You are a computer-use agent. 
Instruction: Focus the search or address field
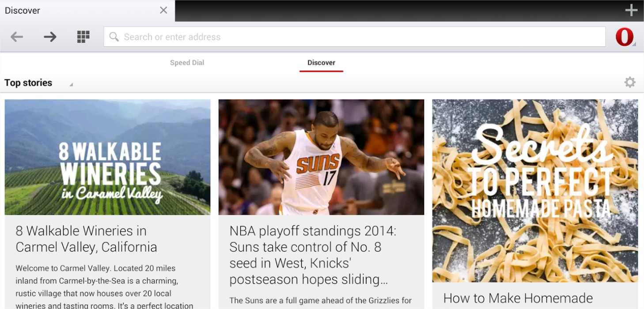click(354, 37)
